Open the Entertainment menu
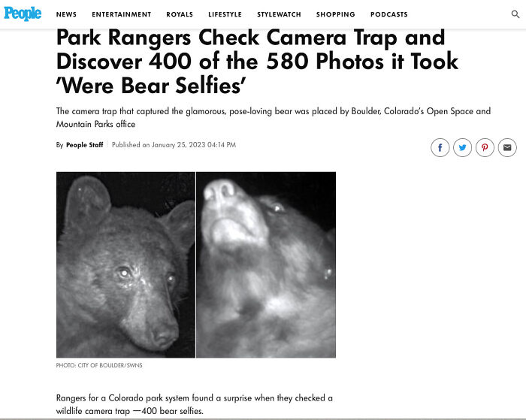Screen dimensions: 526x420 (x=122, y=14)
